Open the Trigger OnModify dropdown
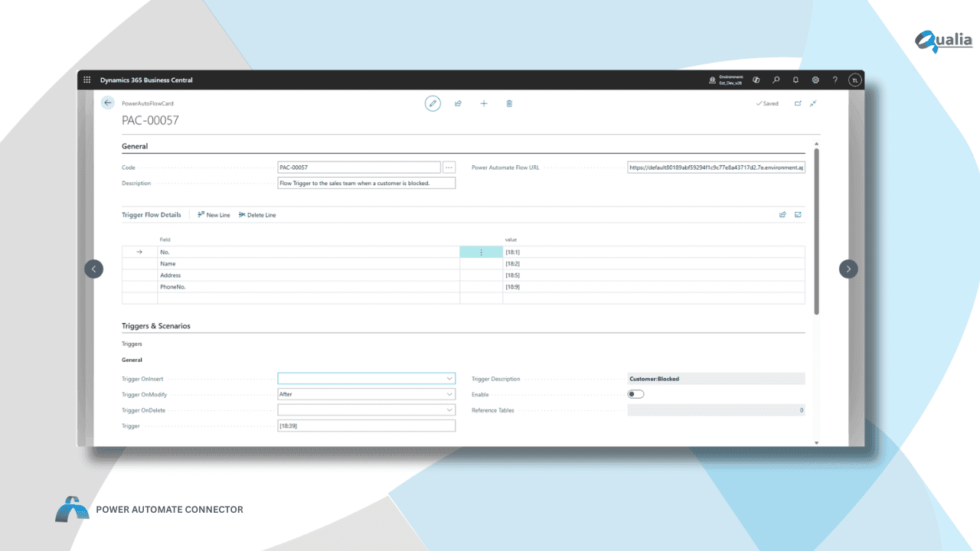The height and width of the screenshot is (551, 980). [449, 394]
